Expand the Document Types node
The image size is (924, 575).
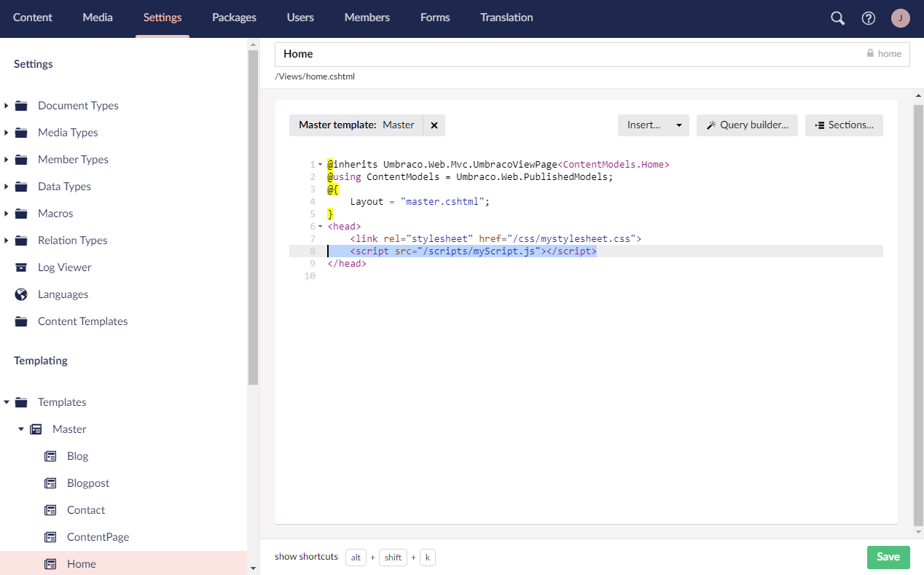[x=7, y=106]
